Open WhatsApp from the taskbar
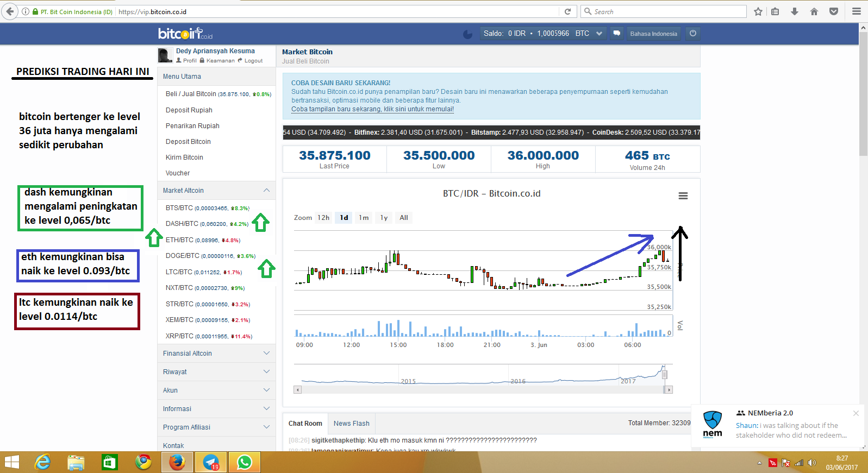868x473 pixels. point(245,462)
